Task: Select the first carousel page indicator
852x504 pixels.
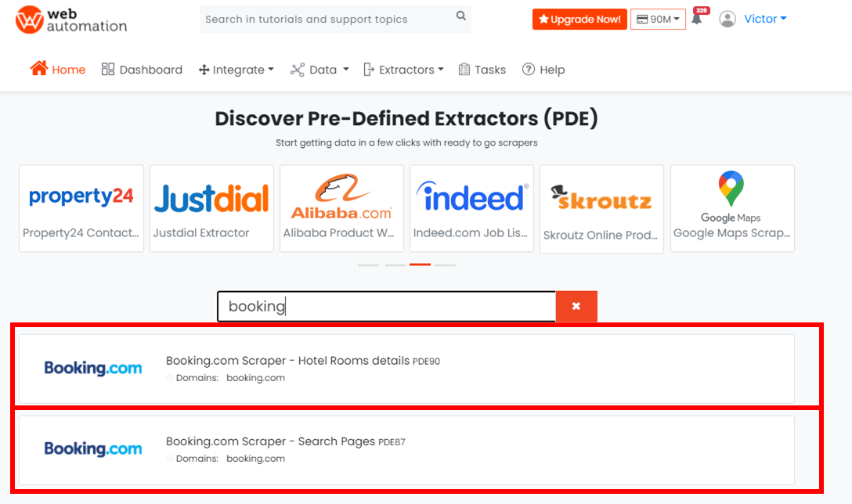Action: [368, 265]
